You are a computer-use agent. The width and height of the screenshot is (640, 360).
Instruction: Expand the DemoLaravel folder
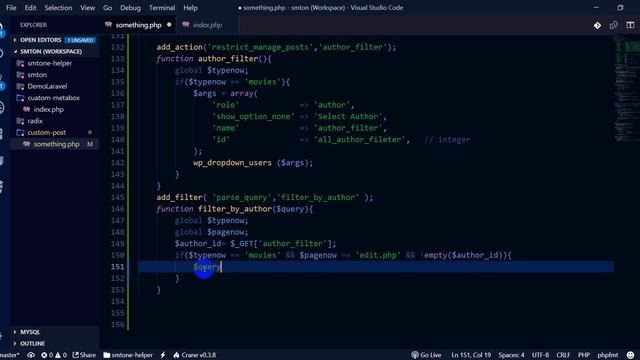point(47,86)
